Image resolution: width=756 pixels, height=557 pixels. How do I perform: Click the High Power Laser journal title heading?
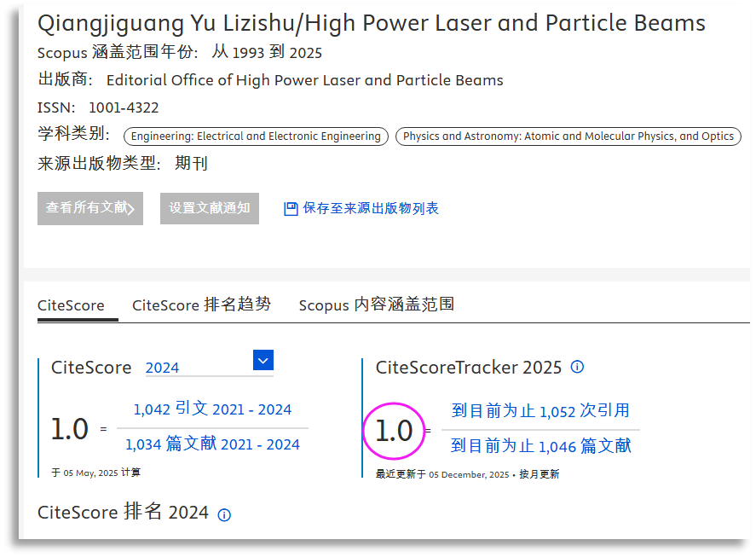(372, 23)
